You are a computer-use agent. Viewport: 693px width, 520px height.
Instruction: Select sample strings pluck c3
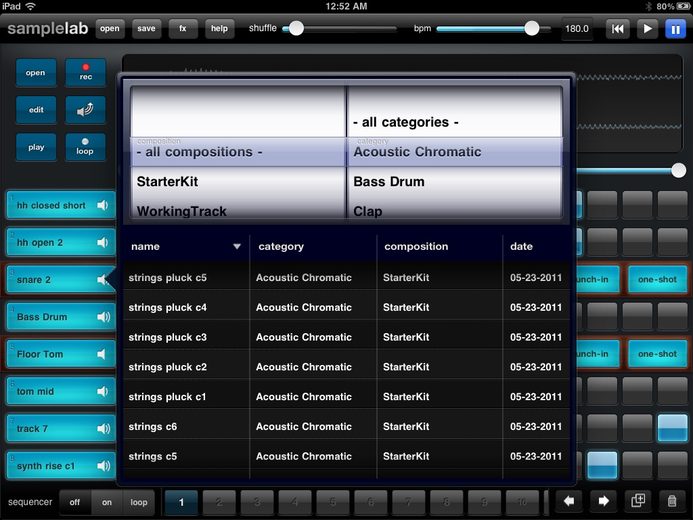pos(346,337)
